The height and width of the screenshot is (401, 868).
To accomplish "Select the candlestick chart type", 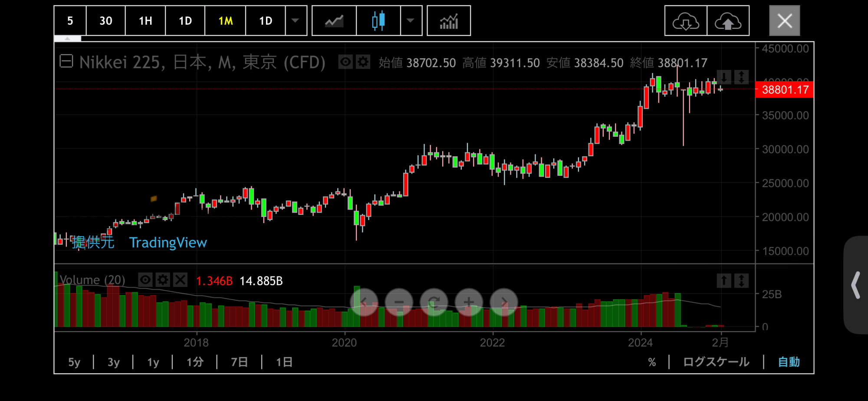I will point(378,21).
